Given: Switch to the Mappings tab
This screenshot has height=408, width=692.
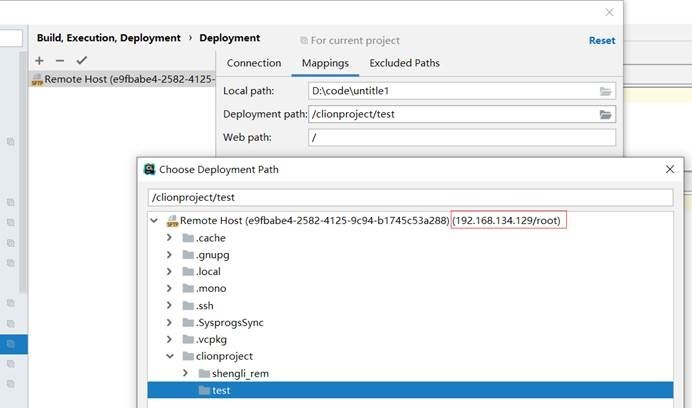Looking at the screenshot, I should (x=325, y=63).
